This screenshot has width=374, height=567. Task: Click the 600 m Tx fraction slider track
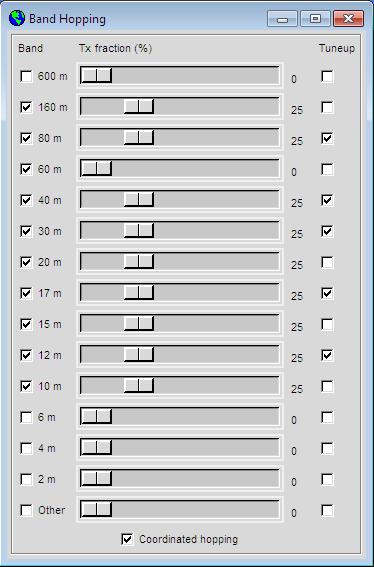point(179,75)
